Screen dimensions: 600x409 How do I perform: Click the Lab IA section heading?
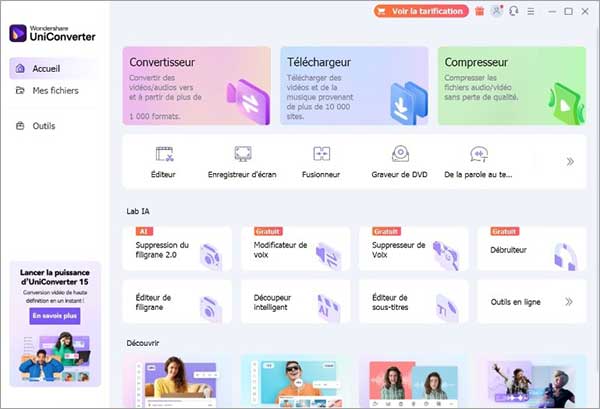pos(138,212)
